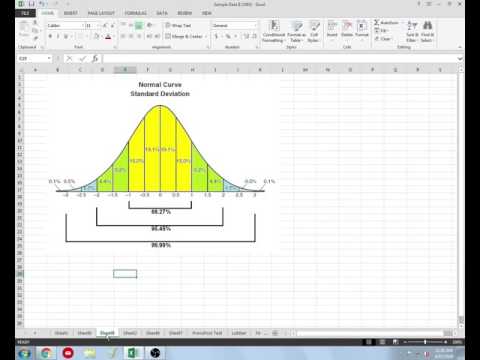Open Sort & Filter menu
The width and height of the screenshot is (480, 360).
click(412, 32)
